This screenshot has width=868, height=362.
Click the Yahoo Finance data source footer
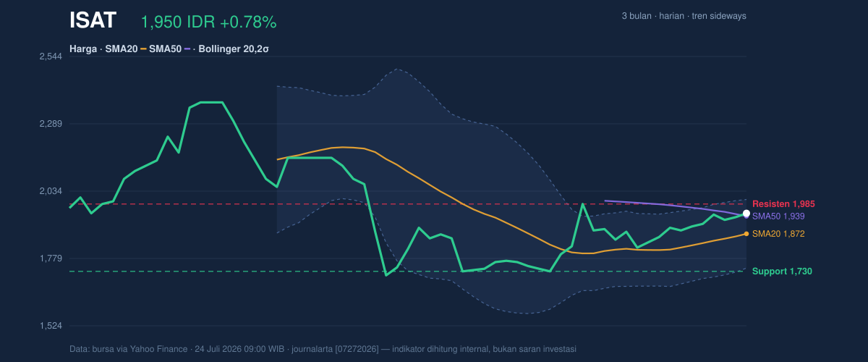coord(323,349)
